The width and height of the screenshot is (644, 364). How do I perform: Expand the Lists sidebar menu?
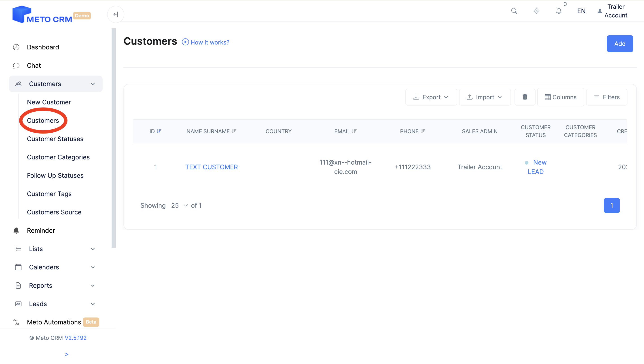tap(56, 249)
